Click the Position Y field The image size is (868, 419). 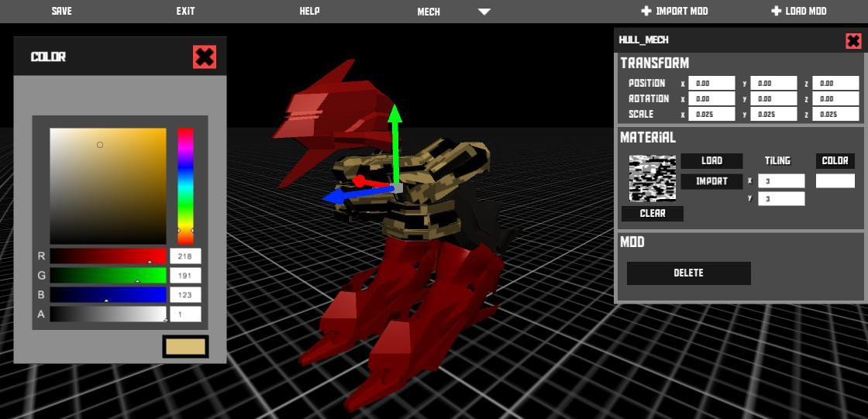point(773,83)
